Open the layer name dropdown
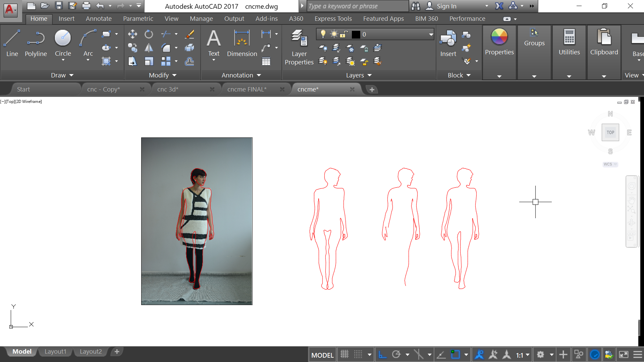Screen dimensions: 644x362 [x=431, y=34]
